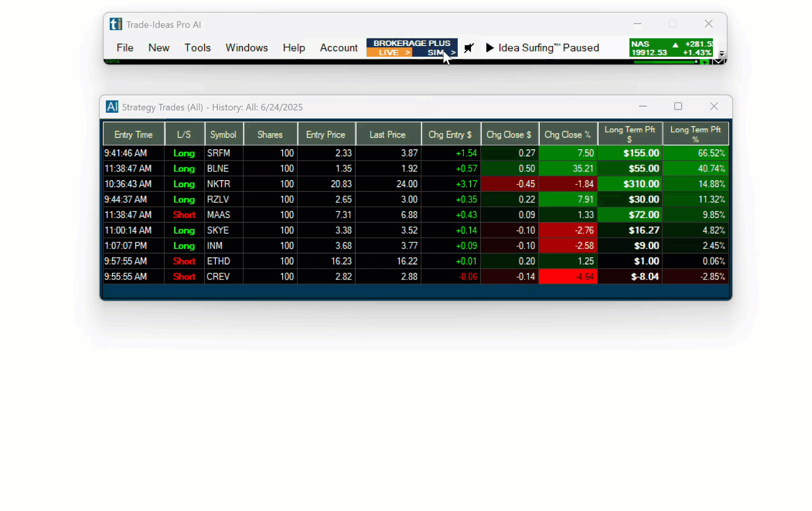Select the INM symbol cell
812x511 pixels.
pyautogui.click(x=223, y=246)
